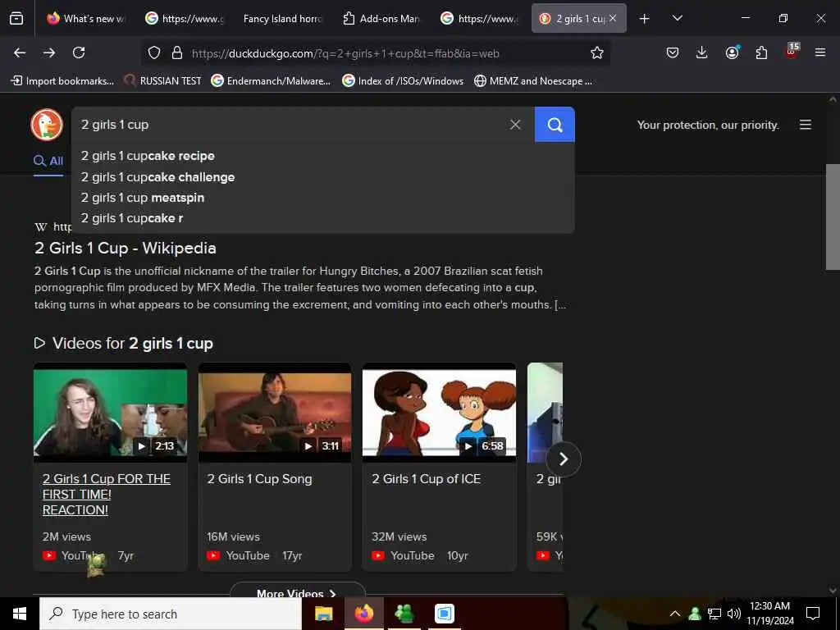
Task: Open the RUSSIAN TEST bookmark
Action: 163,81
